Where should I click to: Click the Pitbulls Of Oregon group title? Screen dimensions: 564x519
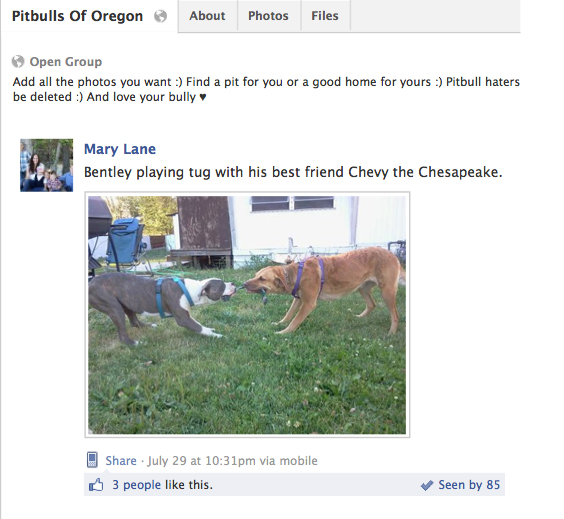tap(77, 16)
